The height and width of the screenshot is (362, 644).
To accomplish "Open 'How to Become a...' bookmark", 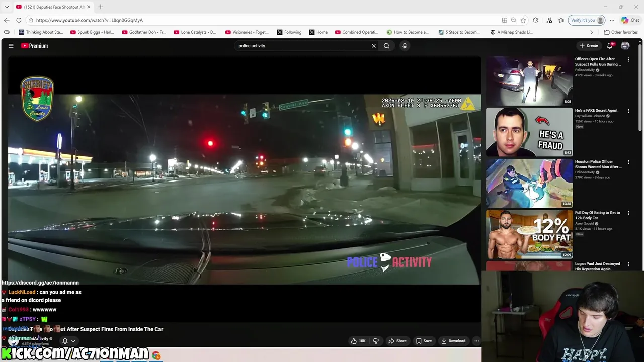I will [x=408, y=32].
